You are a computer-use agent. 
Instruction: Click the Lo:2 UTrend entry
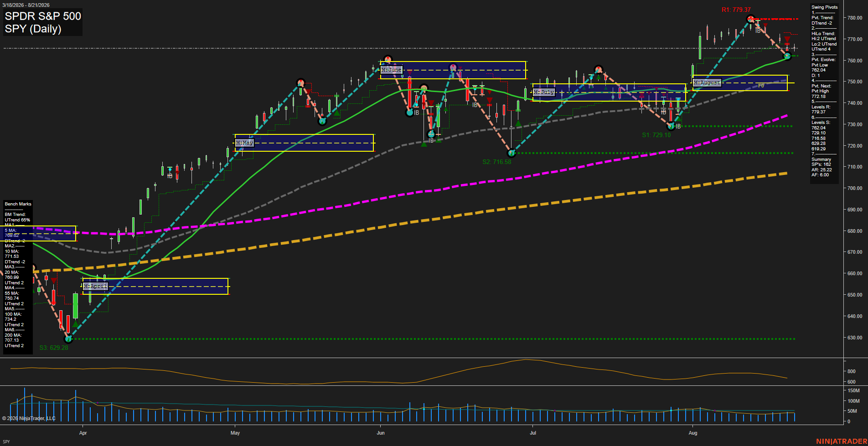824,44
